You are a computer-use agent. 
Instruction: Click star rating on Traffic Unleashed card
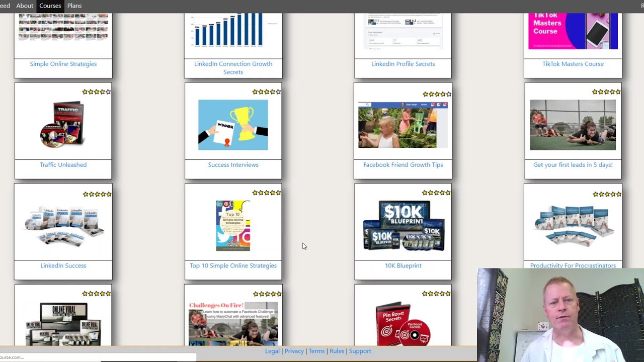click(97, 92)
